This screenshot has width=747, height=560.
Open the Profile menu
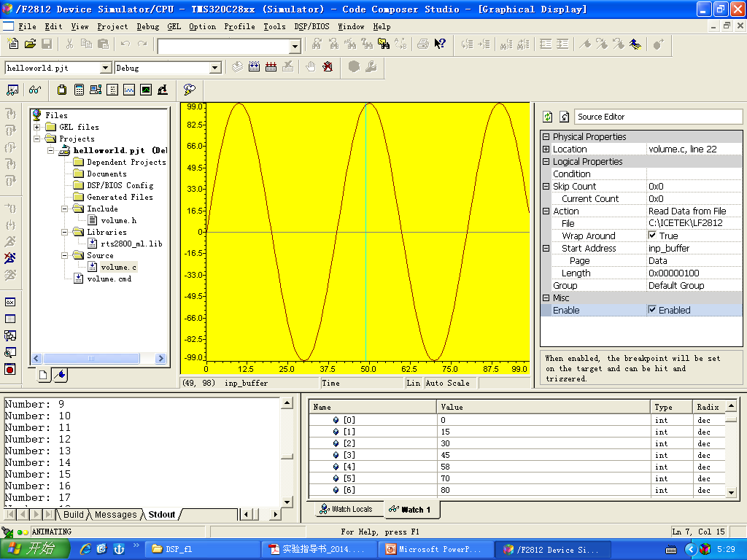coord(239,27)
